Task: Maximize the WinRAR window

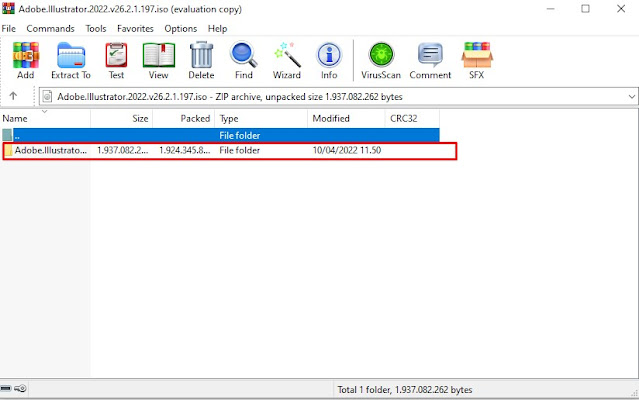Action: click(x=586, y=9)
